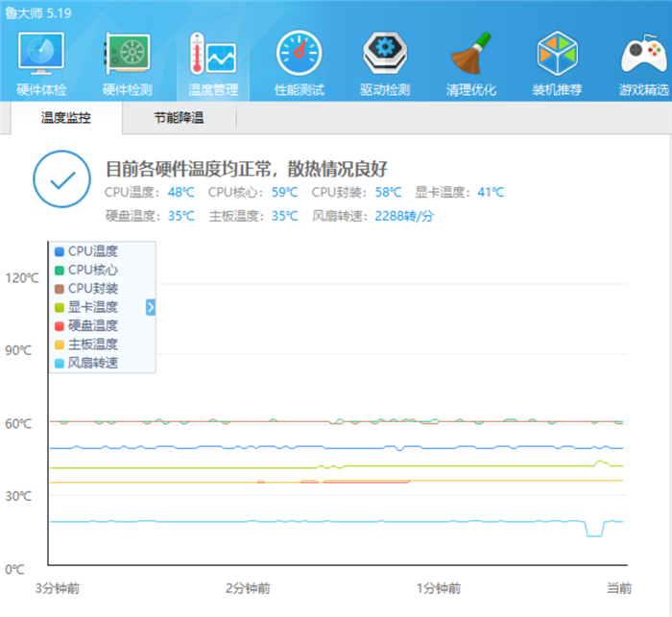Image resolution: width=672 pixels, height=617 pixels.
Task: Open the 游戏精选 gamepad icon
Action: point(643,55)
